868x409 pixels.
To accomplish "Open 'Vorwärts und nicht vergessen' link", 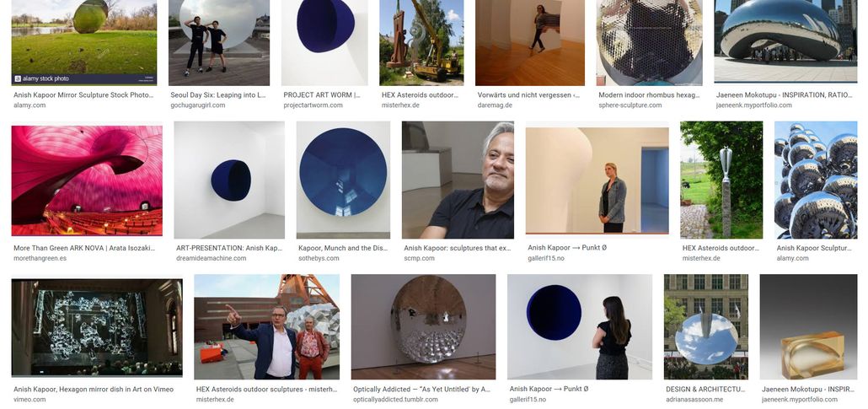I will [528, 95].
